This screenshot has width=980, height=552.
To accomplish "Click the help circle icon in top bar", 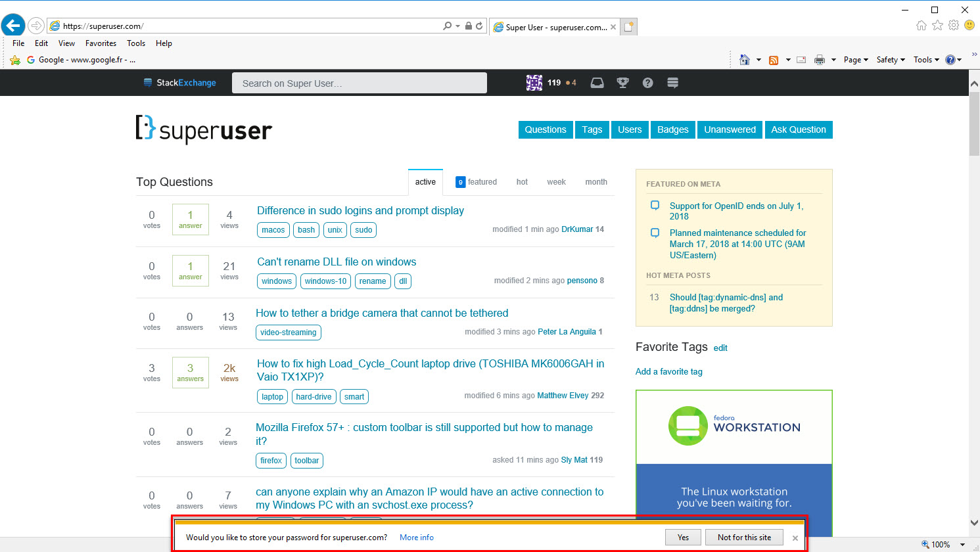I will click(x=647, y=83).
